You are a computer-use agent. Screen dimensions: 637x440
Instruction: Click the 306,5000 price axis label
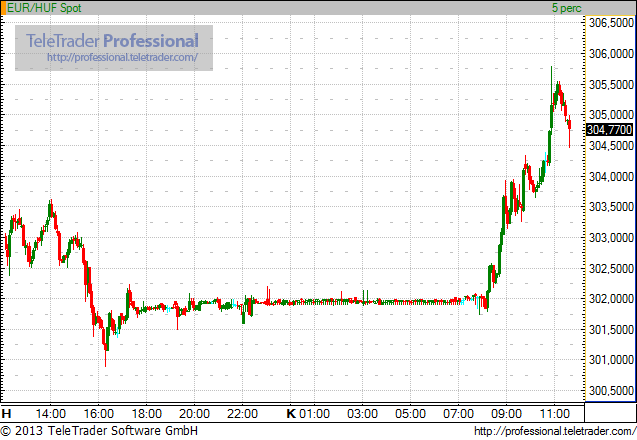[611, 23]
